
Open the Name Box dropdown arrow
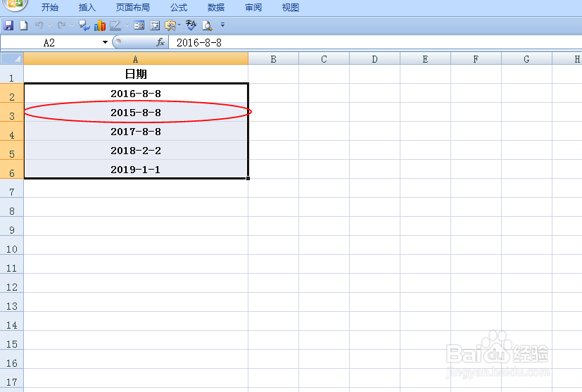pos(105,42)
